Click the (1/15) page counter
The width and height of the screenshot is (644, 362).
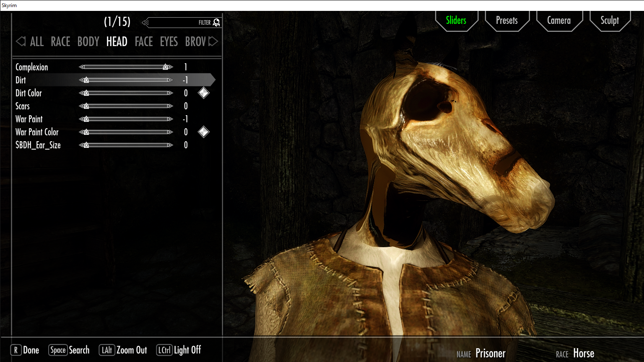[117, 22]
